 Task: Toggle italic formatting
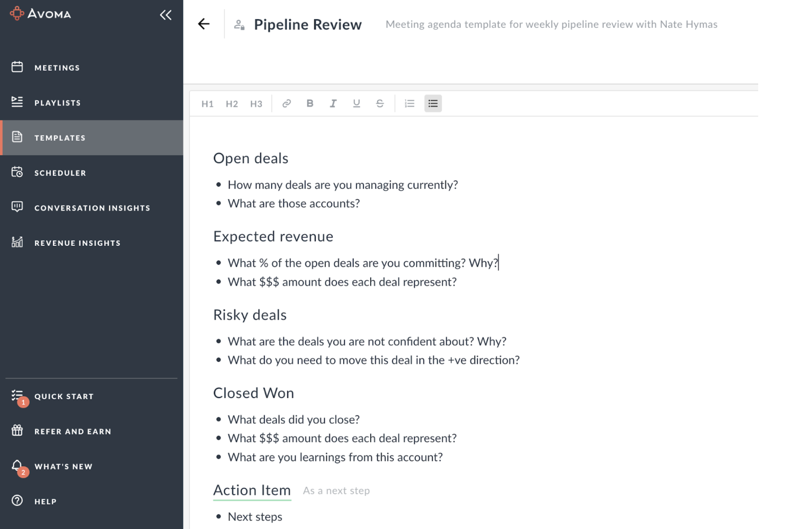[333, 104]
